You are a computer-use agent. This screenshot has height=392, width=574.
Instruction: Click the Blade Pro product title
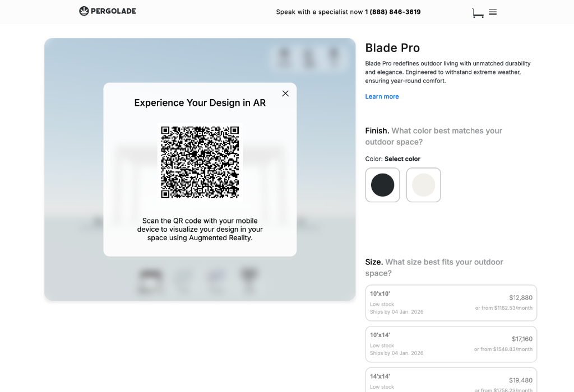click(x=392, y=48)
